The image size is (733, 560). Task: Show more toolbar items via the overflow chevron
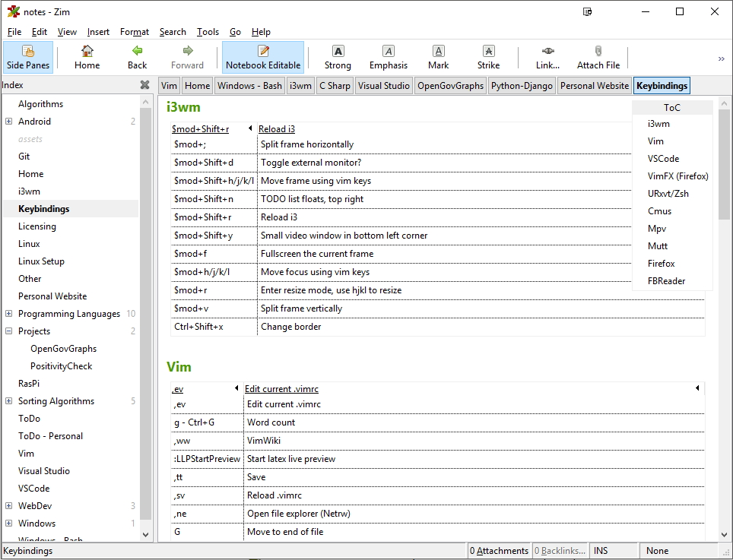(x=721, y=59)
